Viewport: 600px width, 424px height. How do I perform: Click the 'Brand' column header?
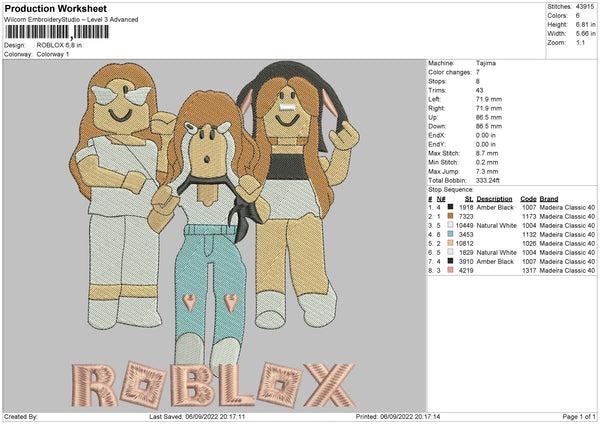tap(549, 199)
